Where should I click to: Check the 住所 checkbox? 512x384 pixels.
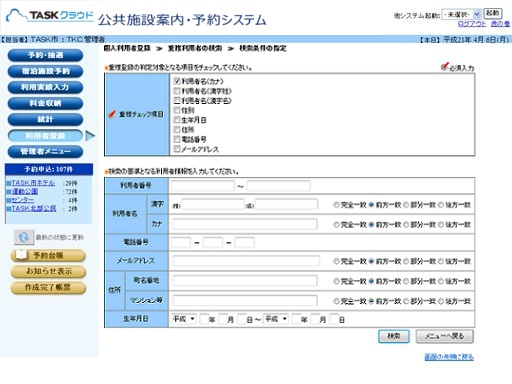coord(177,129)
